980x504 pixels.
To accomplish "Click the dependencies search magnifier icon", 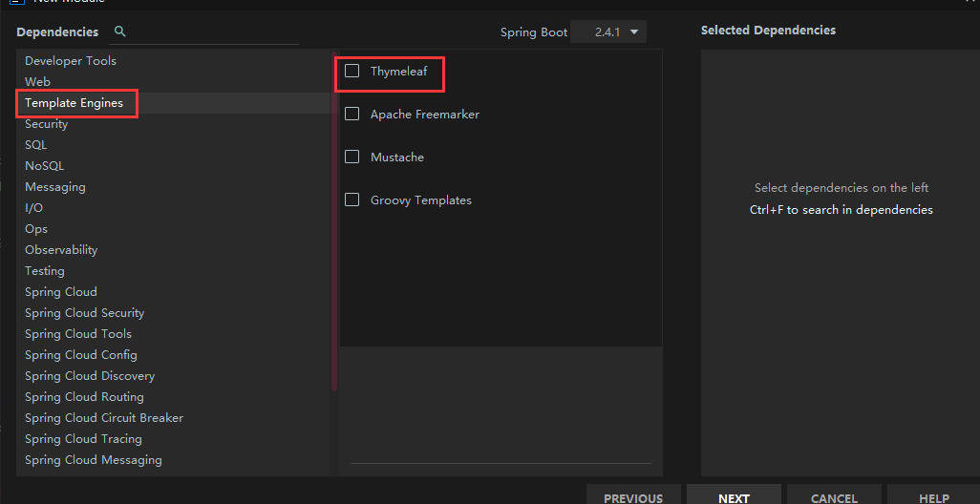I will [119, 31].
